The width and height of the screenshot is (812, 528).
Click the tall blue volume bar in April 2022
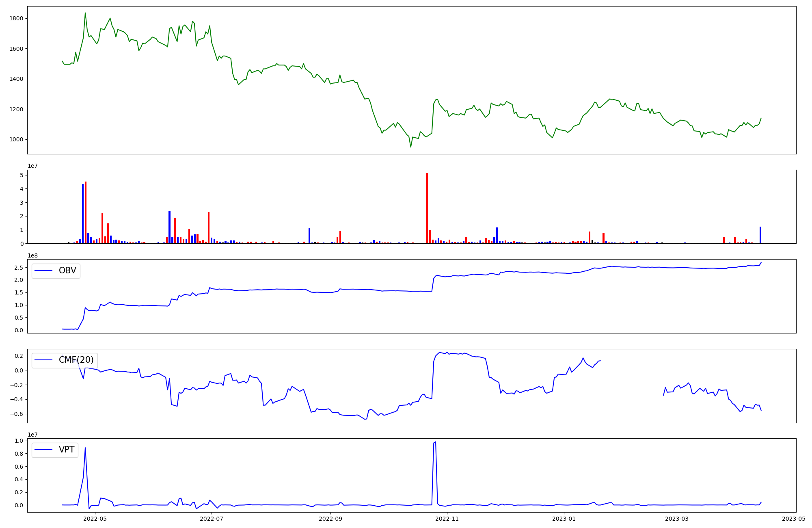point(83,214)
